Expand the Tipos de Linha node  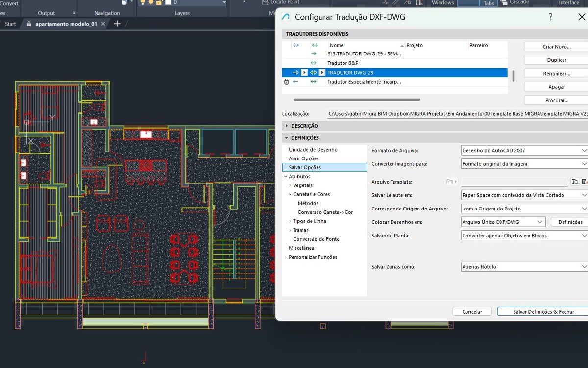click(290, 221)
